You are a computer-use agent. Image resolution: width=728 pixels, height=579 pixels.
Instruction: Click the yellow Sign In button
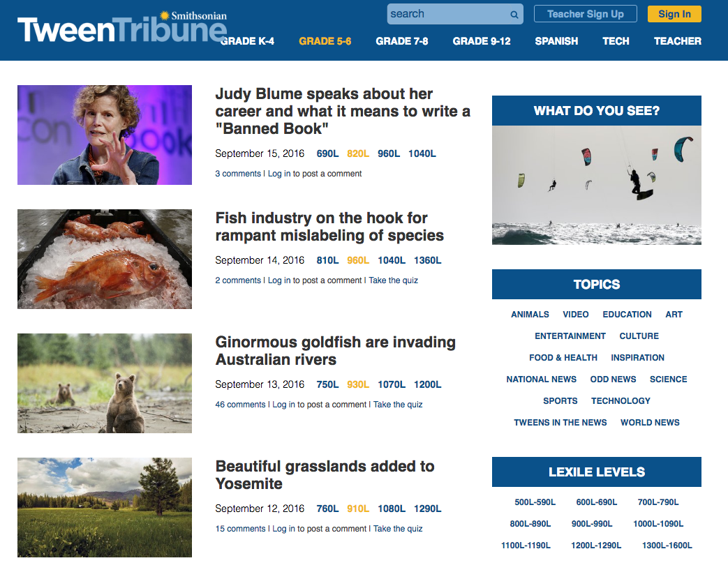pos(674,14)
